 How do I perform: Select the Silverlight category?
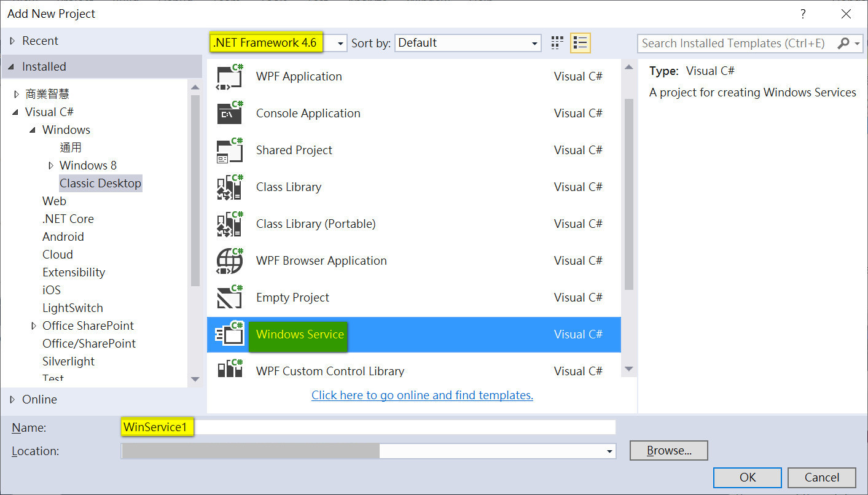pyautogui.click(x=68, y=361)
